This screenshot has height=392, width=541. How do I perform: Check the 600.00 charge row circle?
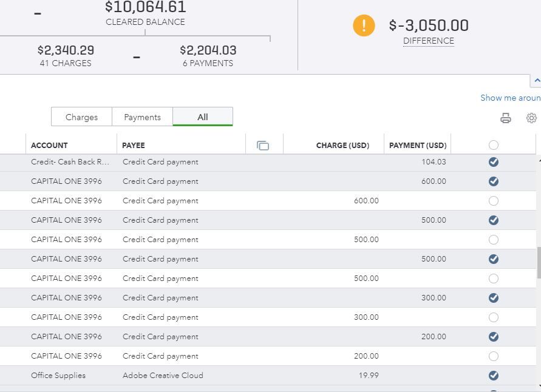tap(493, 201)
